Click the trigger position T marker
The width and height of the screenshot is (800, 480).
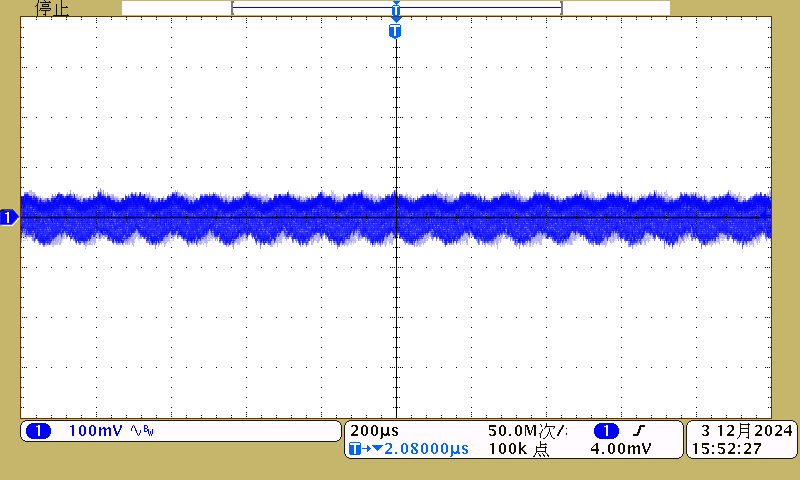tap(395, 31)
